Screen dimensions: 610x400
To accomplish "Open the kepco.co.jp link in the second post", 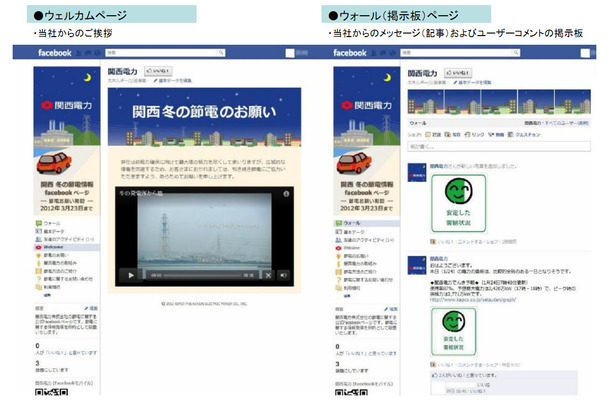I will [473, 300].
